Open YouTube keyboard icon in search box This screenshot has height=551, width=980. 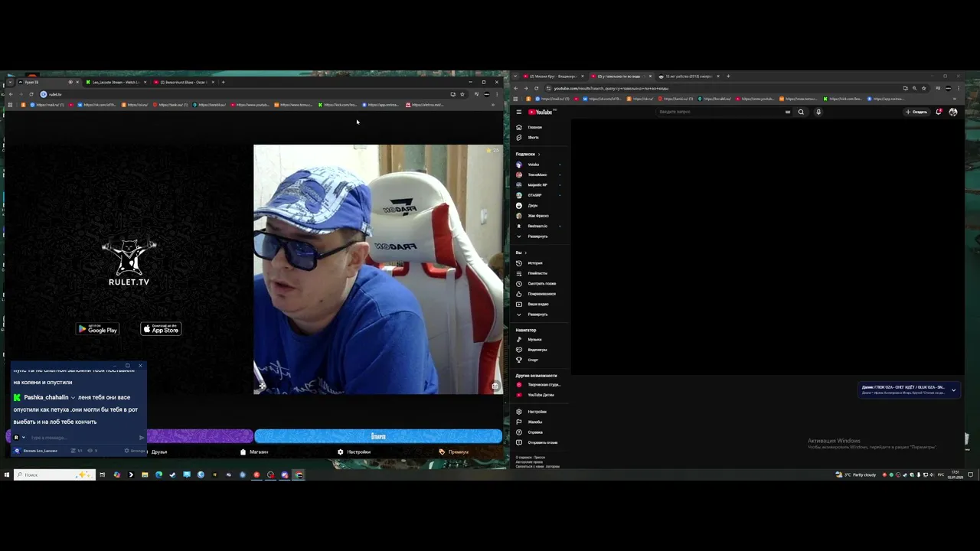(x=787, y=112)
